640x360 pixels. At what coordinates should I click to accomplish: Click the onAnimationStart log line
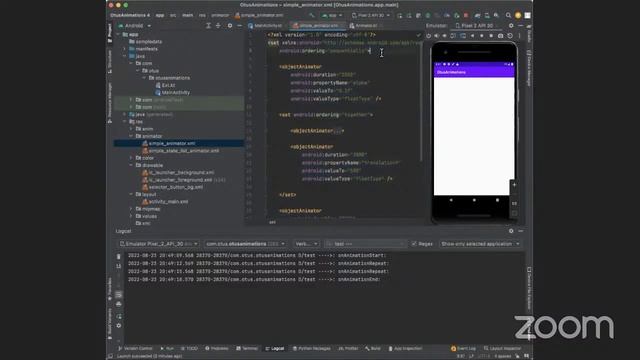(x=257, y=256)
